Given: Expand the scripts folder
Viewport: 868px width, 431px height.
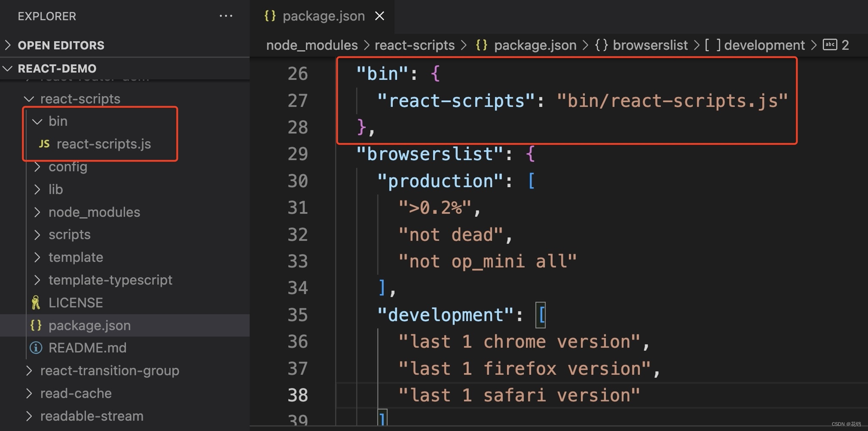Looking at the screenshot, I should 125,235.
